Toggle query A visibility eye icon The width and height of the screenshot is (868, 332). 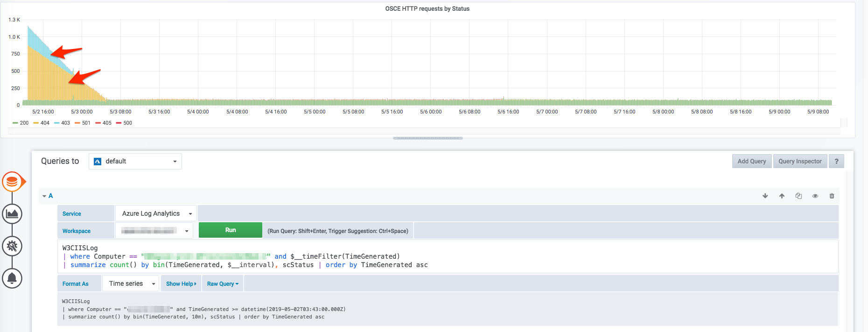[x=815, y=196]
